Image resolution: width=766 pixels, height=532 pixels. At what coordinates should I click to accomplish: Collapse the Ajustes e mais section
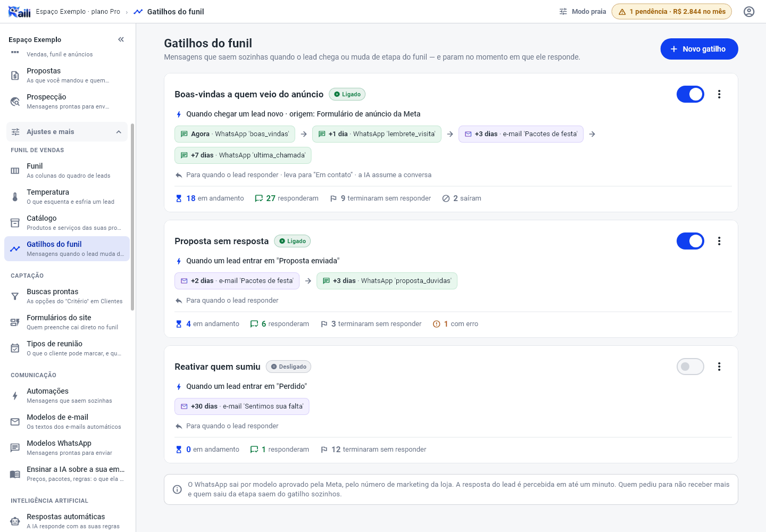coord(67,132)
